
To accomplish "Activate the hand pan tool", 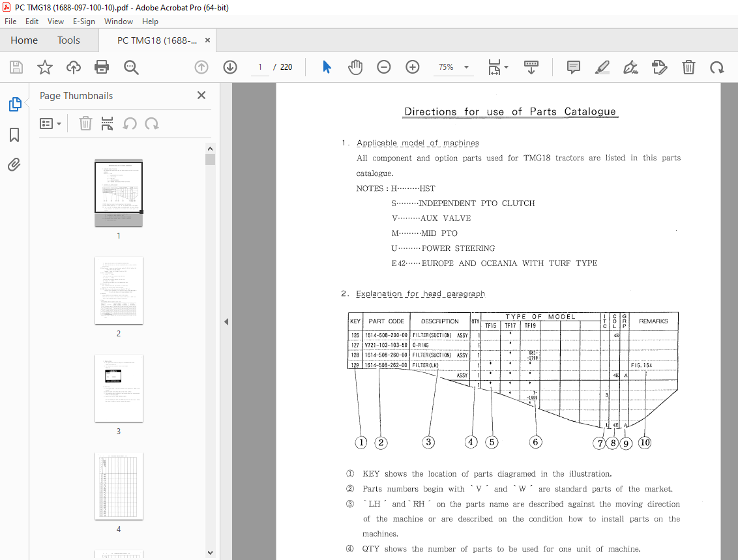I will click(x=355, y=67).
